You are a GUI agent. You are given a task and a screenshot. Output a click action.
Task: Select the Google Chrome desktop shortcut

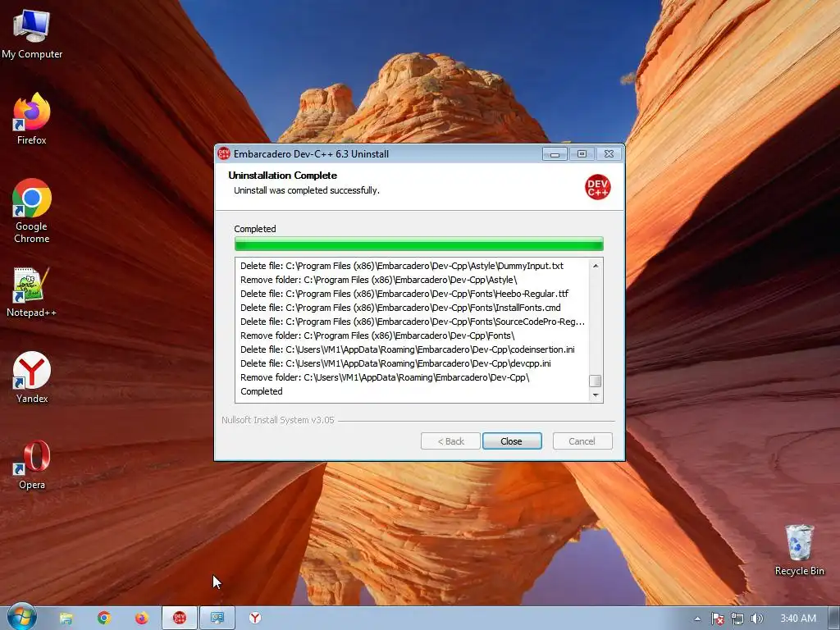(x=32, y=211)
